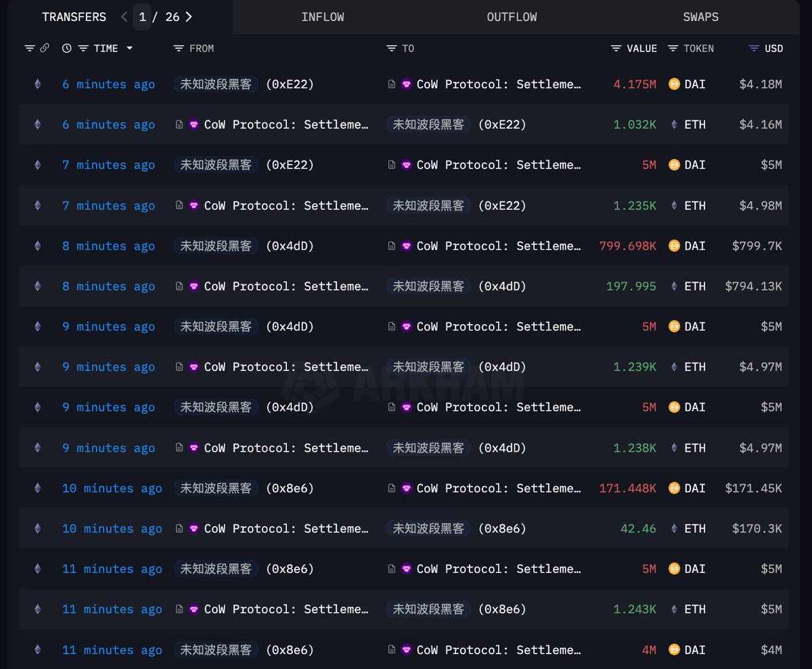Image resolution: width=812 pixels, height=669 pixels.
Task: Click ETH token icon on 1.032K row
Action: pyautogui.click(x=673, y=125)
